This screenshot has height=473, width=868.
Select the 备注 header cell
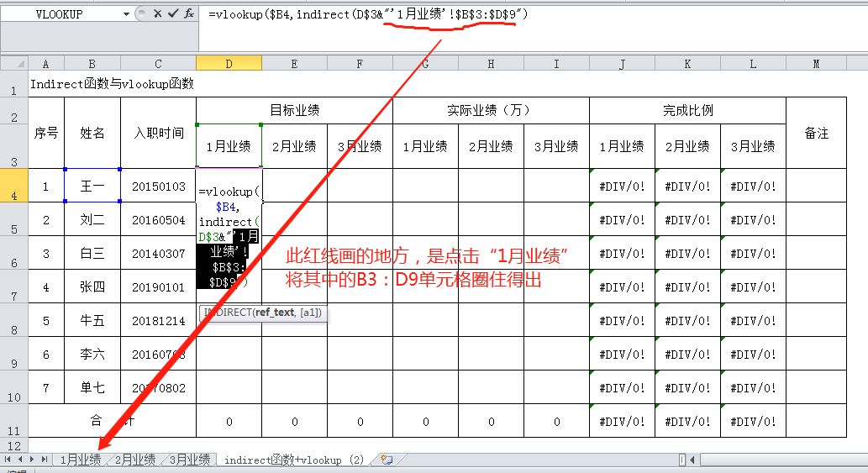tap(816, 133)
